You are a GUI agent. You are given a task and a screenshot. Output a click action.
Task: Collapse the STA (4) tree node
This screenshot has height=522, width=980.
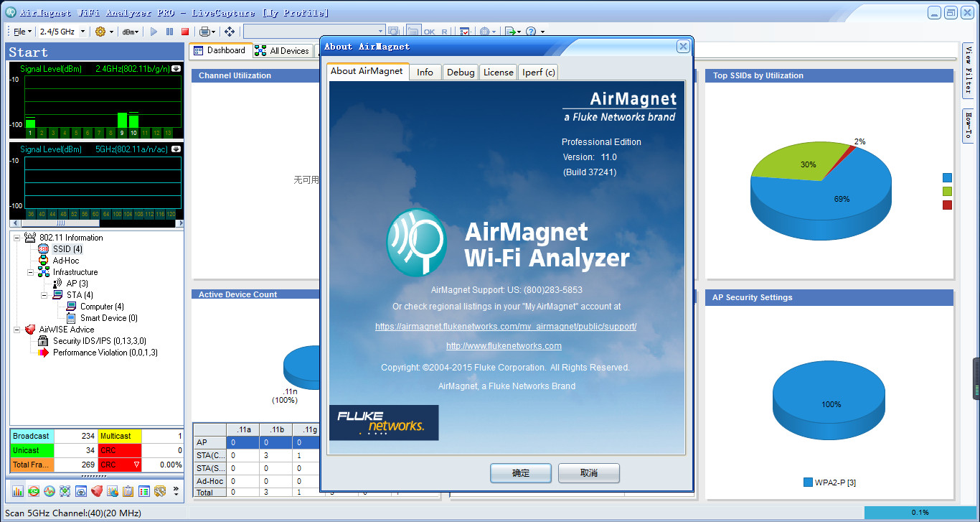click(x=44, y=295)
